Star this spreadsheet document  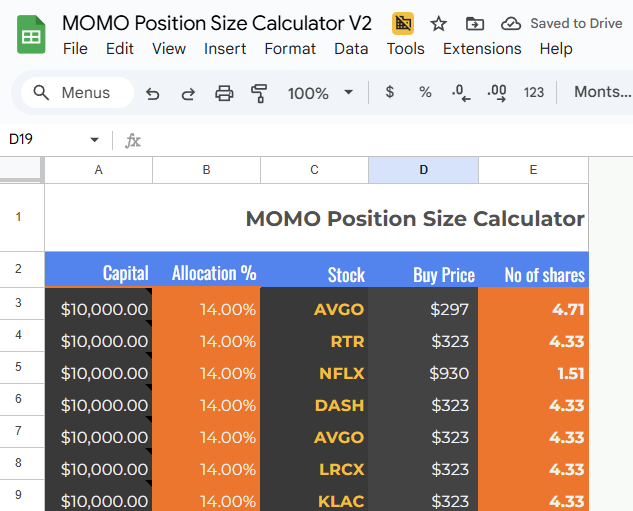[x=439, y=24]
